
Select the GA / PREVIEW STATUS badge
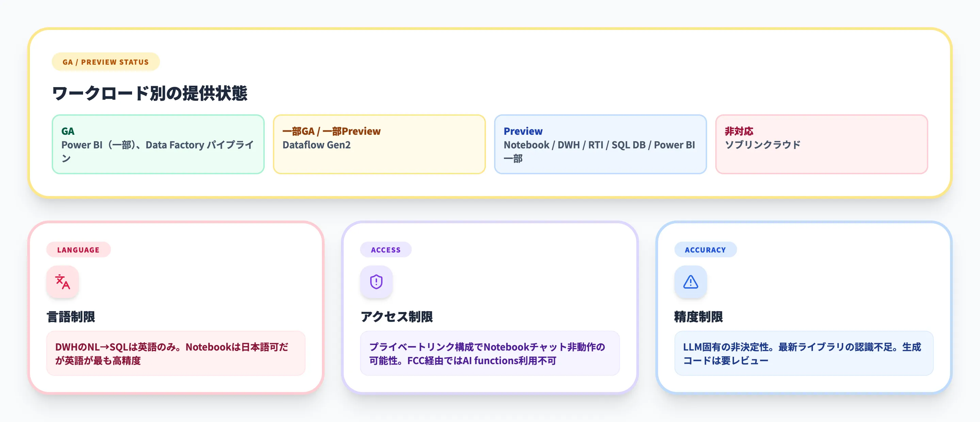pyautogui.click(x=105, y=62)
